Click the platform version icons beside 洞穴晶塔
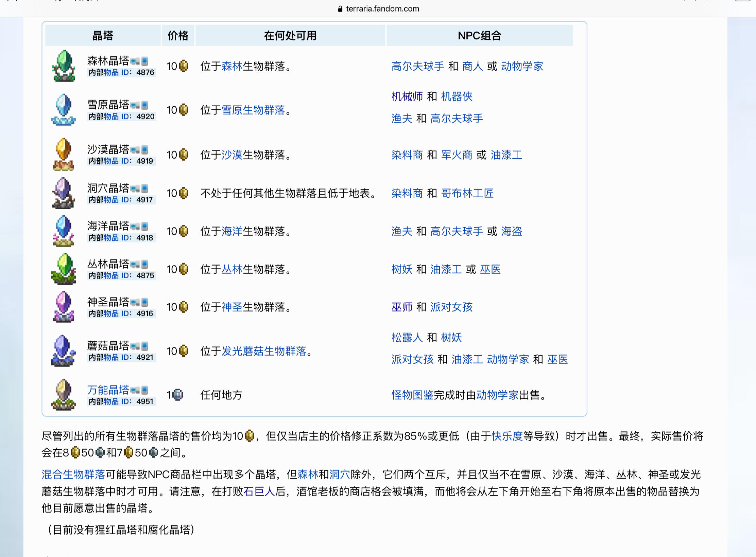The image size is (756, 557). [x=139, y=188]
